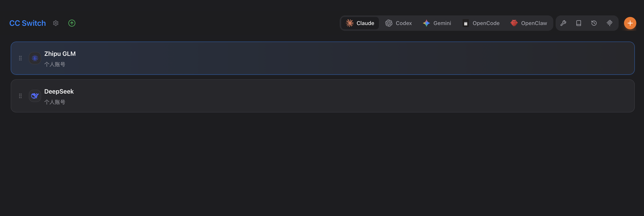This screenshot has height=216, width=644.
Task: Click the wrench tool icon
Action: coord(563,23)
